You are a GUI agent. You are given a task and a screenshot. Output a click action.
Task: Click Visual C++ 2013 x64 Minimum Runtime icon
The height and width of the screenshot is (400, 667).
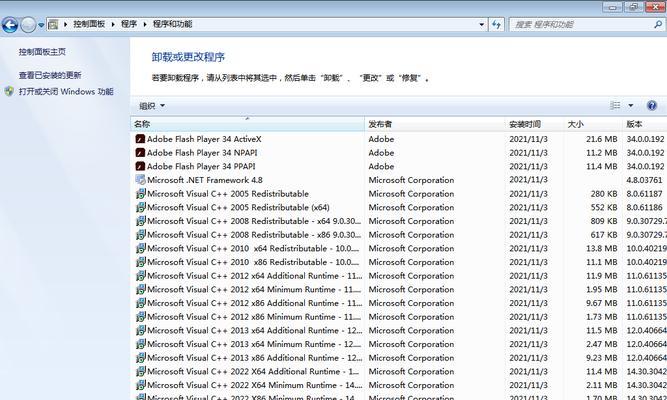pyautogui.click(x=140, y=344)
